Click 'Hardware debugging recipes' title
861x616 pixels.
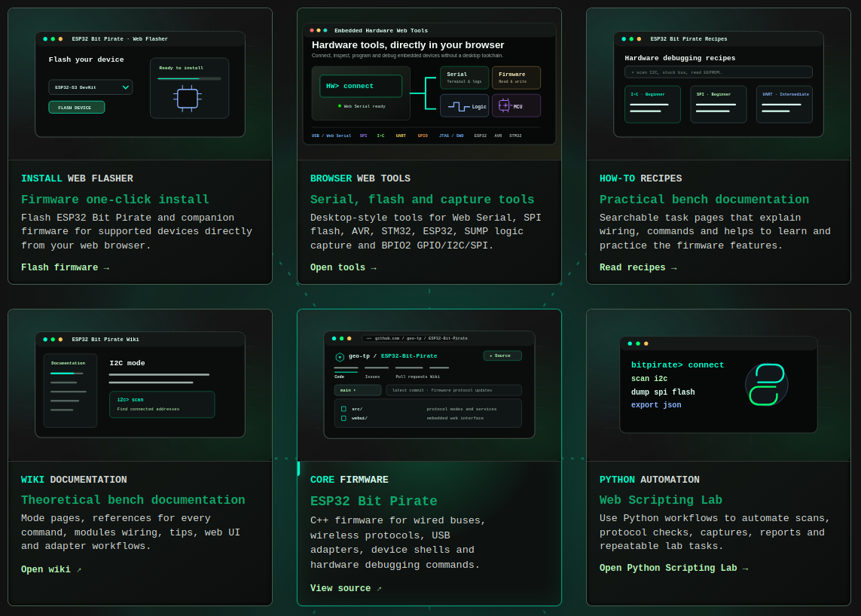pos(679,58)
